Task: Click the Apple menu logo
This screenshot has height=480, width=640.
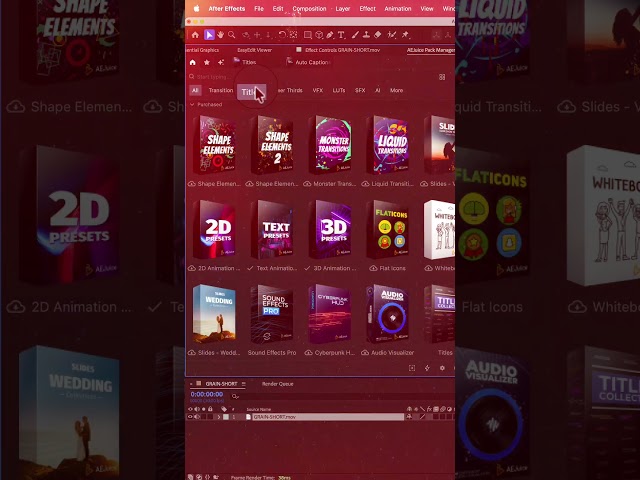Action: [x=196, y=9]
